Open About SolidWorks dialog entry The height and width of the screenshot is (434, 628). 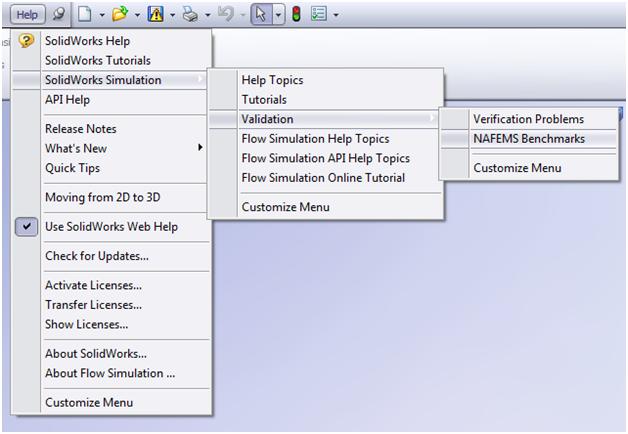click(x=95, y=354)
